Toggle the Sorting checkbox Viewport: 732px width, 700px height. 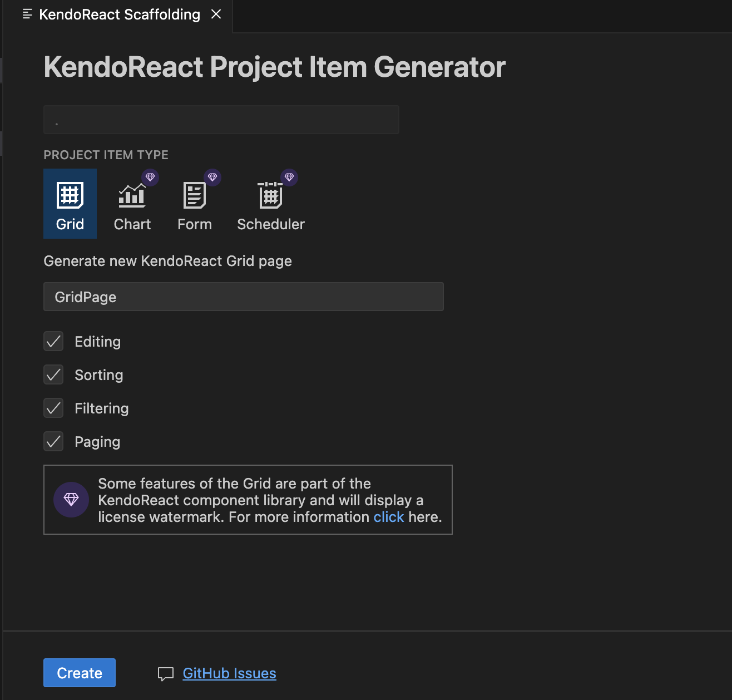(x=53, y=374)
